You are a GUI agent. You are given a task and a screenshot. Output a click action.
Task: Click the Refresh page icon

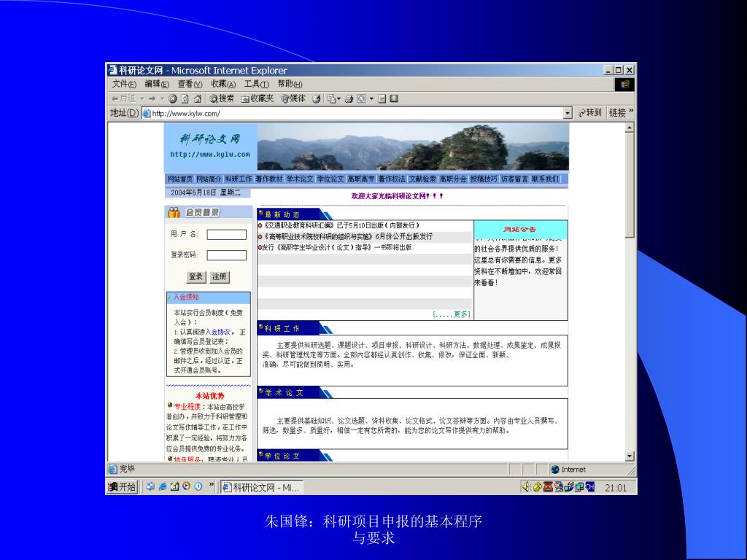[185, 98]
